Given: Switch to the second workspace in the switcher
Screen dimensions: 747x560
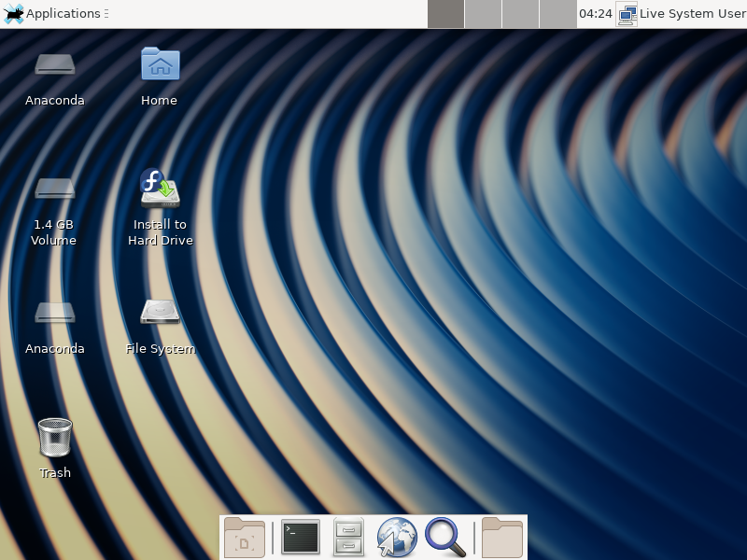Looking at the screenshot, I should [x=483, y=14].
